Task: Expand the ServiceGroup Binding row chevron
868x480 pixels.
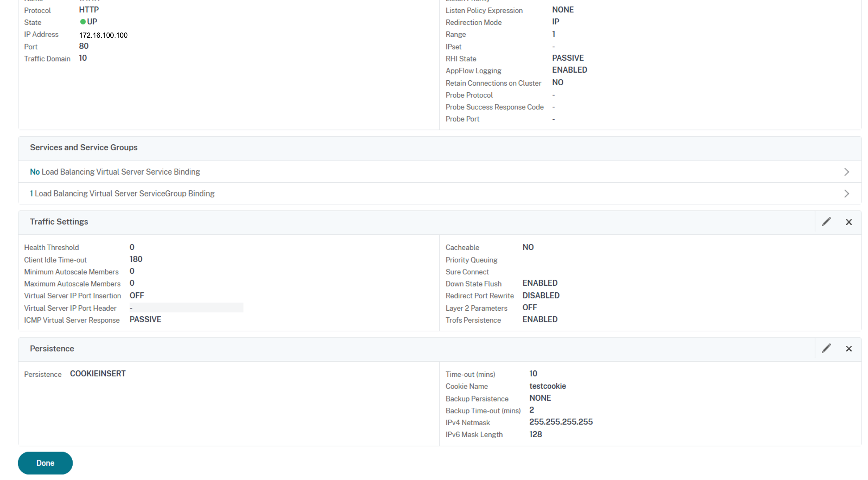Action: tap(846, 193)
